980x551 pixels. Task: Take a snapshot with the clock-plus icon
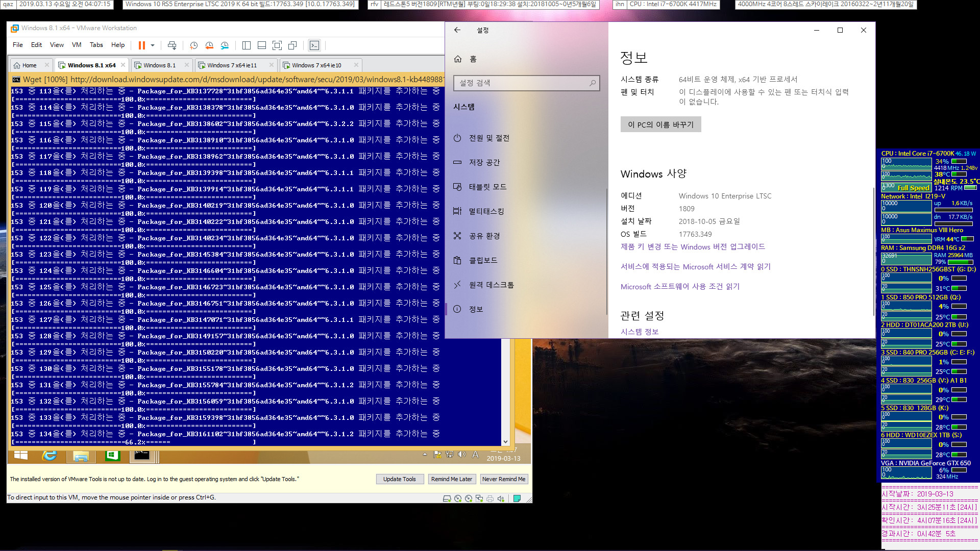point(194,45)
